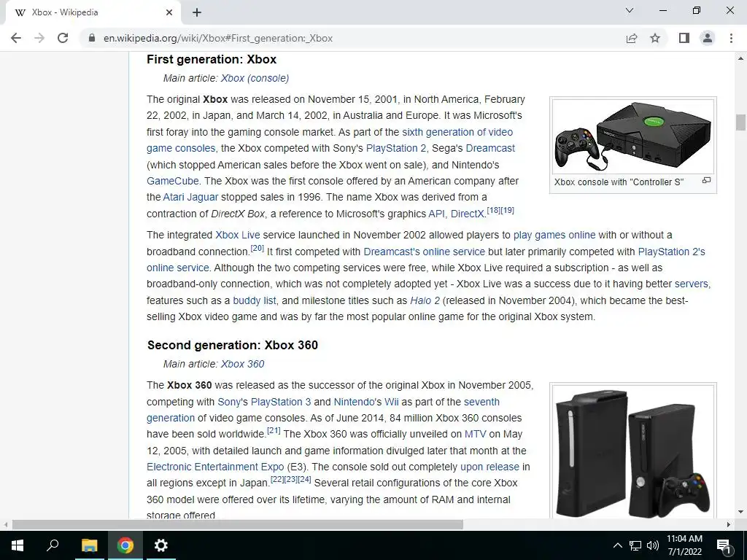Follow the upon release link
Image resolution: width=747 pixels, height=560 pixels.
[489, 467]
